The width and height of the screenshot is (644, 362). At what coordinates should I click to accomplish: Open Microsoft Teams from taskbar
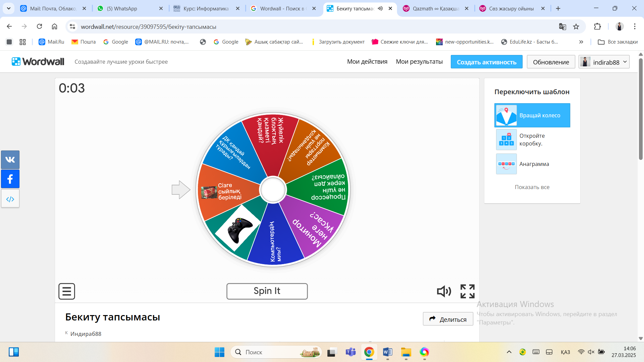click(351, 352)
